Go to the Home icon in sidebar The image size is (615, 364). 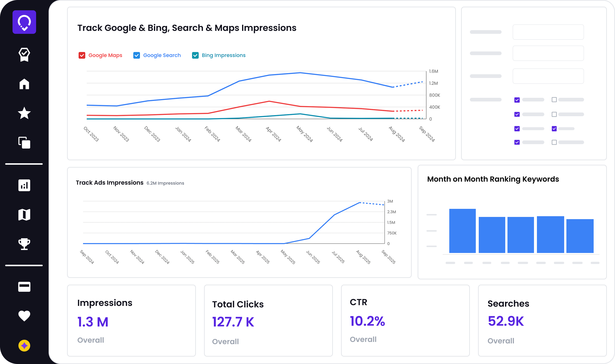[x=24, y=84]
